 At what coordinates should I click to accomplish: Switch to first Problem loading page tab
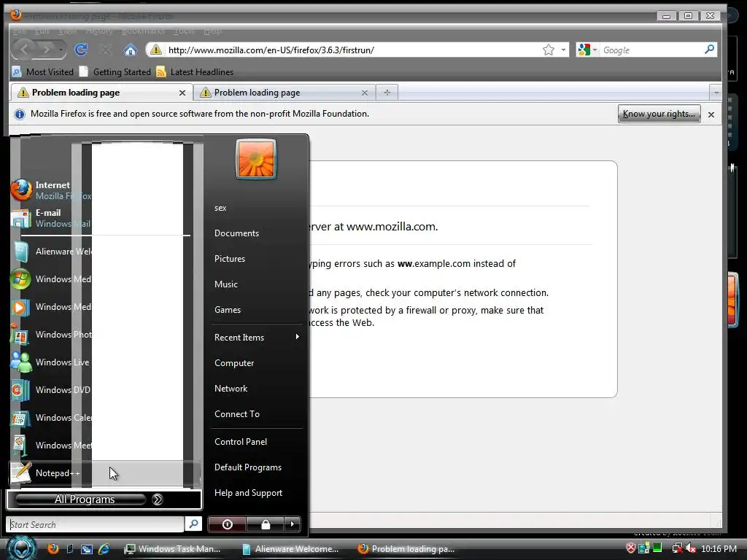click(101, 93)
